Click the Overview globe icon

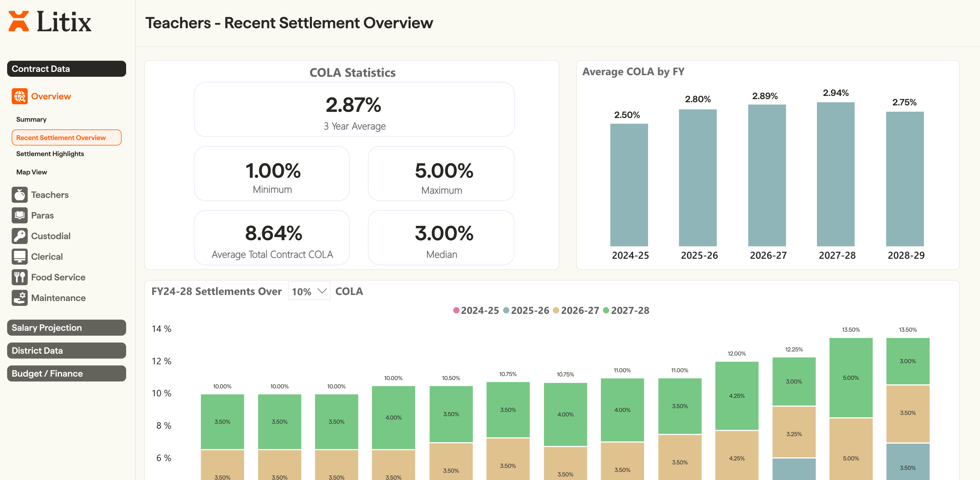click(x=19, y=96)
